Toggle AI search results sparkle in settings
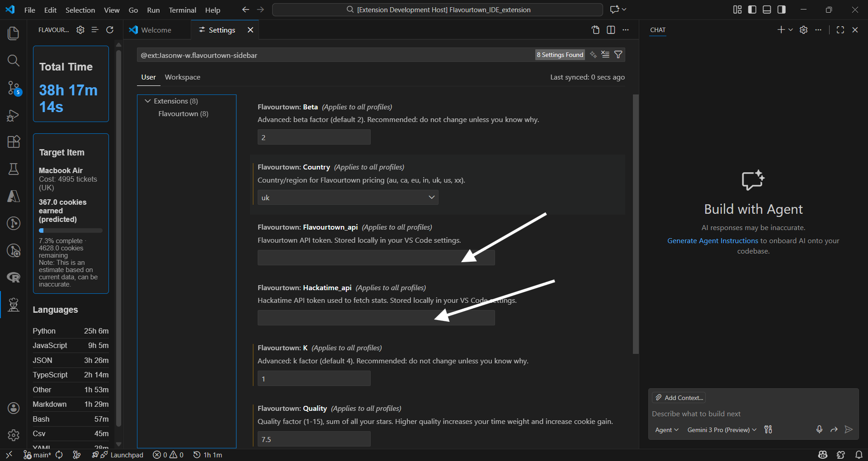The image size is (868, 461). (x=593, y=55)
